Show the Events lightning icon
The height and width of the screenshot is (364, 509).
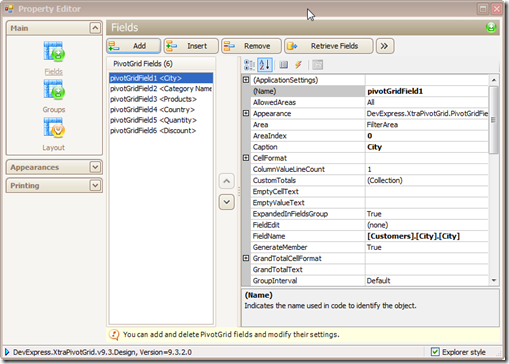click(299, 65)
